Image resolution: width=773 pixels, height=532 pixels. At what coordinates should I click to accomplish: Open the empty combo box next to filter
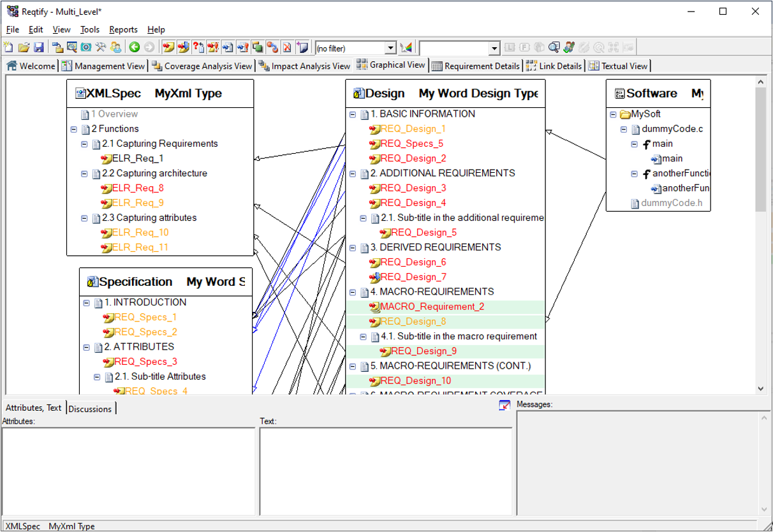pyautogui.click(x=494, y=48)
